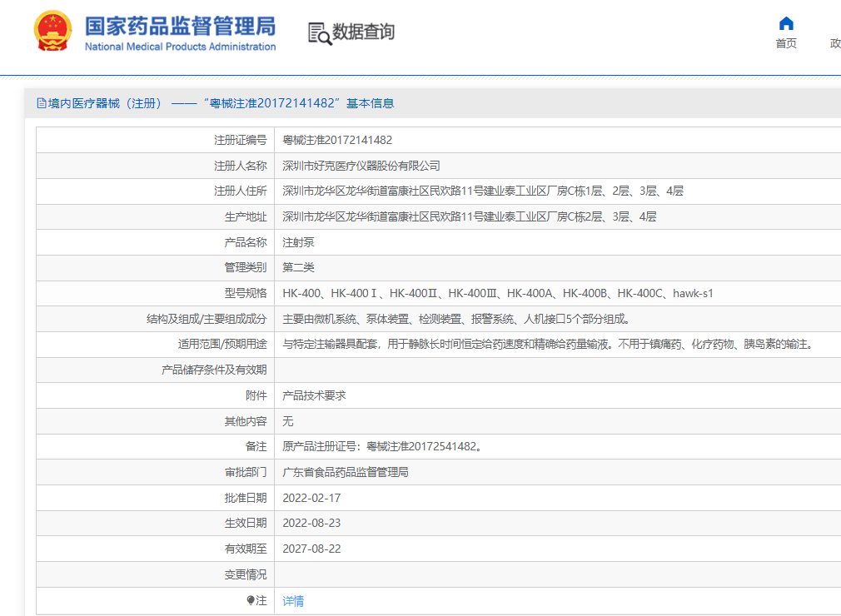
Task: Click management class value 第二类
Action: (x=298, y=267)
